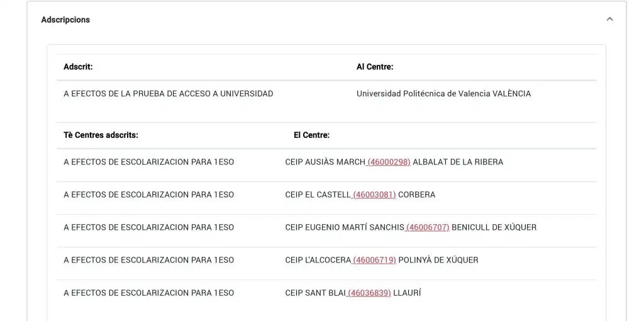Image resolution: width=644 pixels, height=321 pixels.
Task: Open center code link 46006719
Action: coord(374,260)
